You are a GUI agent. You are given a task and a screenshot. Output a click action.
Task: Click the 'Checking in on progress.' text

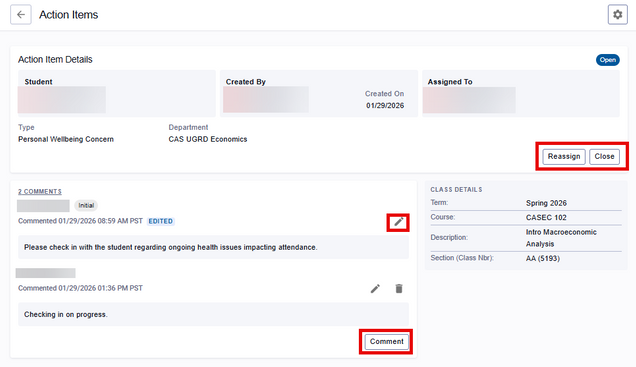66,315
